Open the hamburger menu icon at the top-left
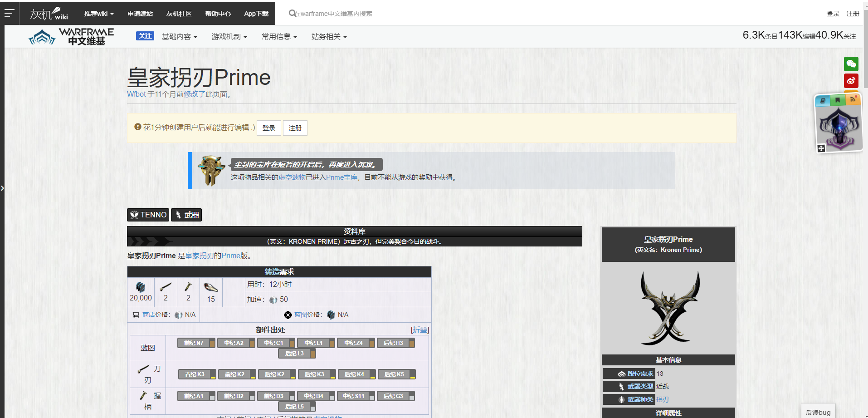The height and width of the screenshot is (418, 868). (x=9, y=14)
